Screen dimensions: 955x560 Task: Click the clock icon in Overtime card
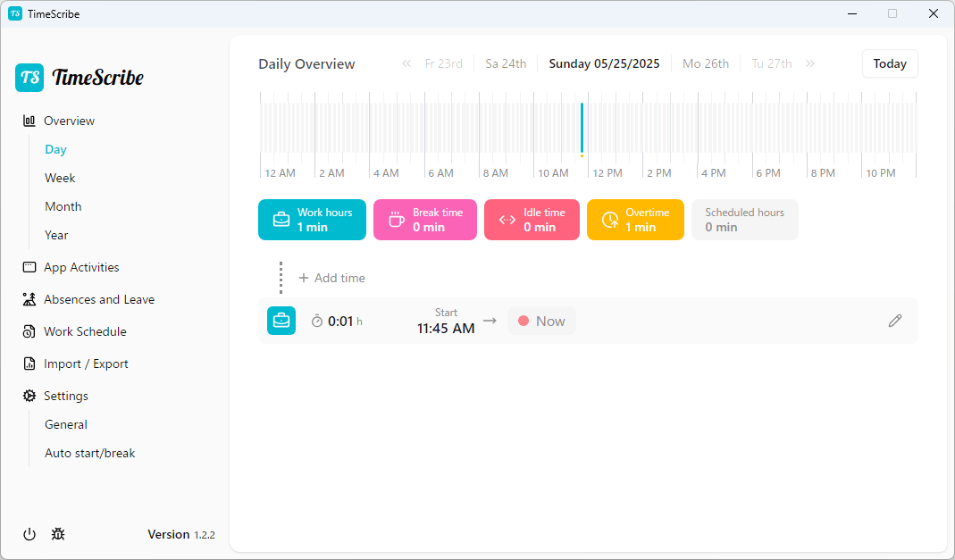click(609, 220)
